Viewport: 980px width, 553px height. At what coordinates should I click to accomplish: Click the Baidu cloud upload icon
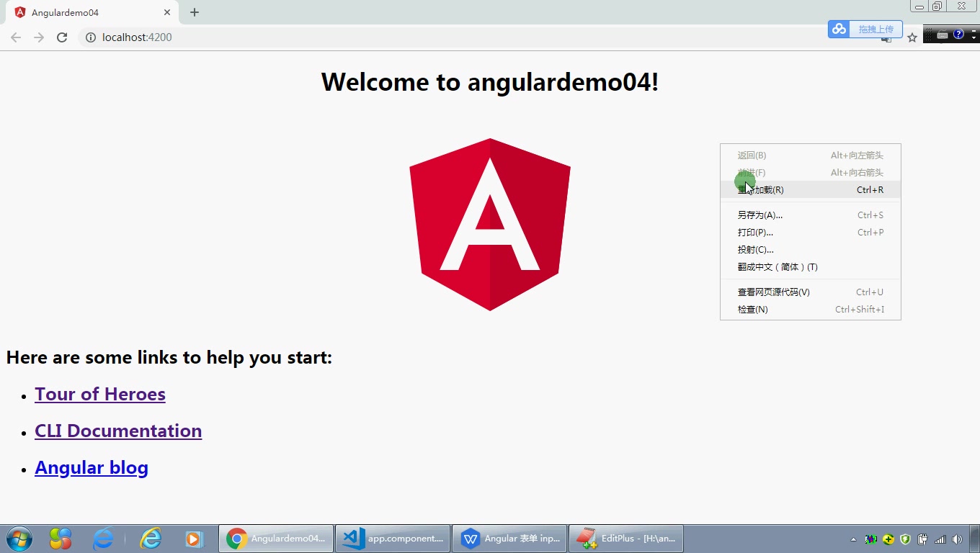[839, 29]
